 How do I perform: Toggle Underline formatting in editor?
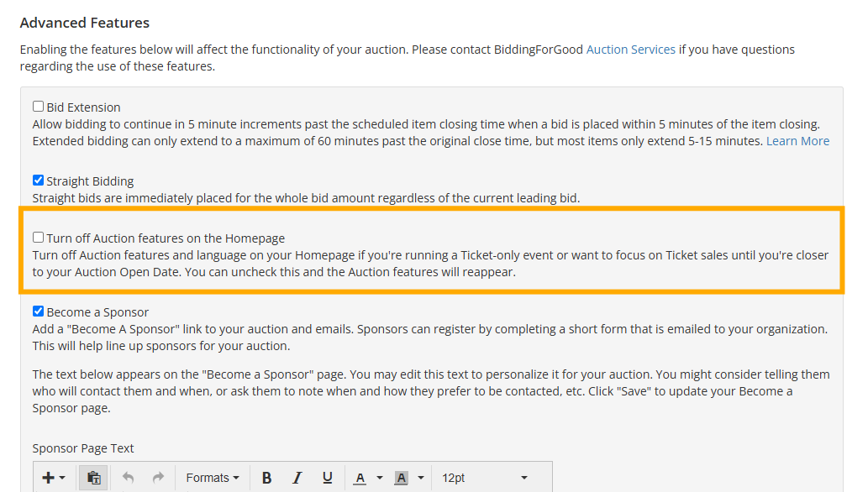tap(327, 478)
